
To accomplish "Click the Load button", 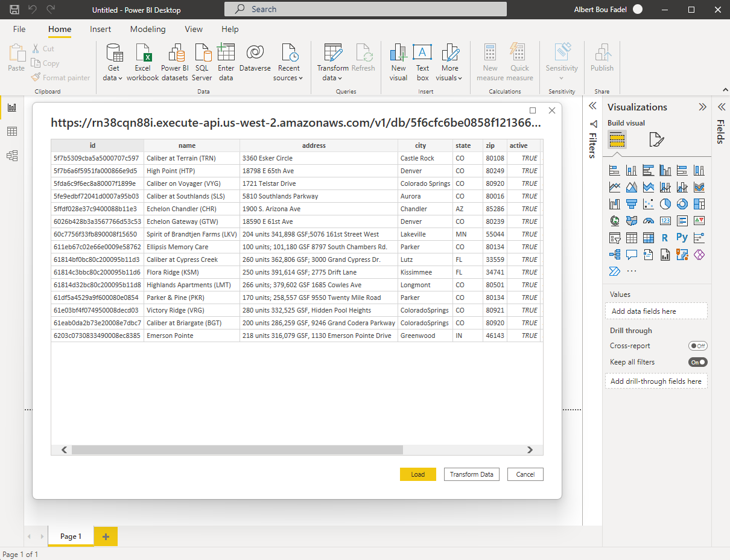I will click(x=417, y=474).
